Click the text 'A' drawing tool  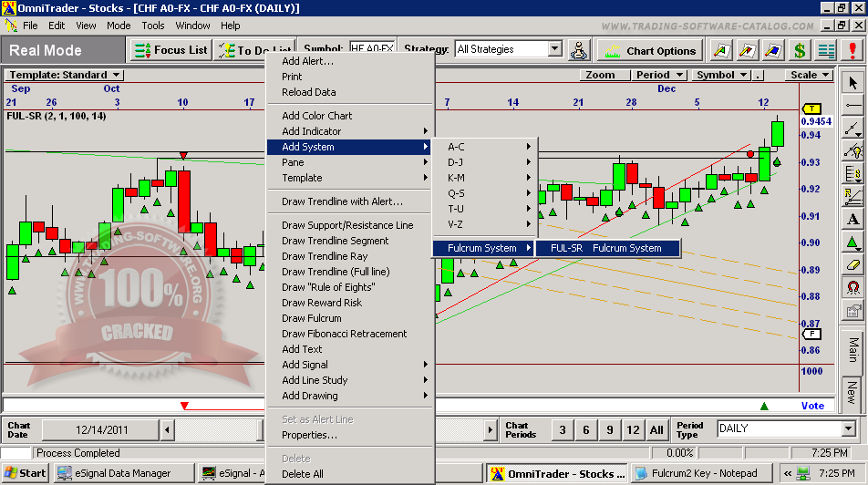(852, 220)
